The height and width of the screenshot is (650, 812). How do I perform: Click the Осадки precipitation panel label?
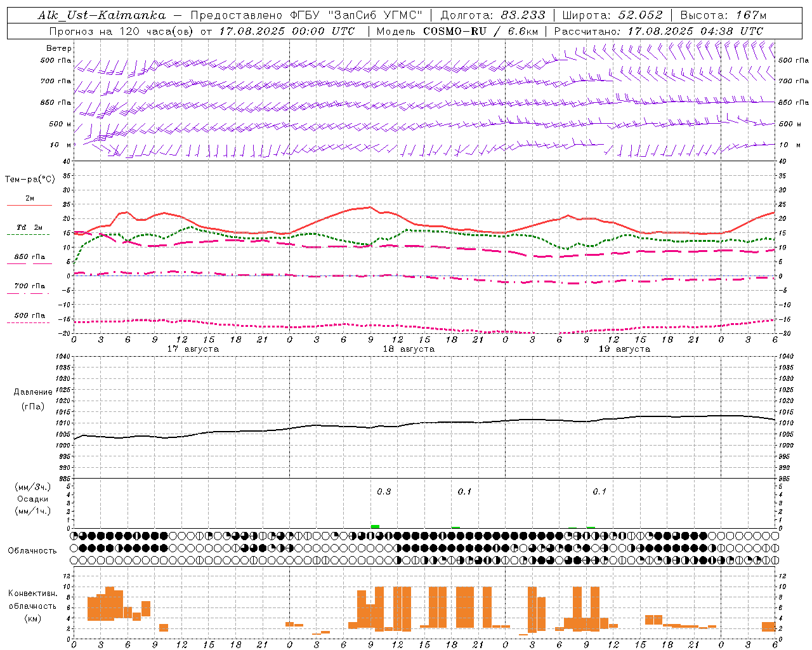click(x=33, y=499)
